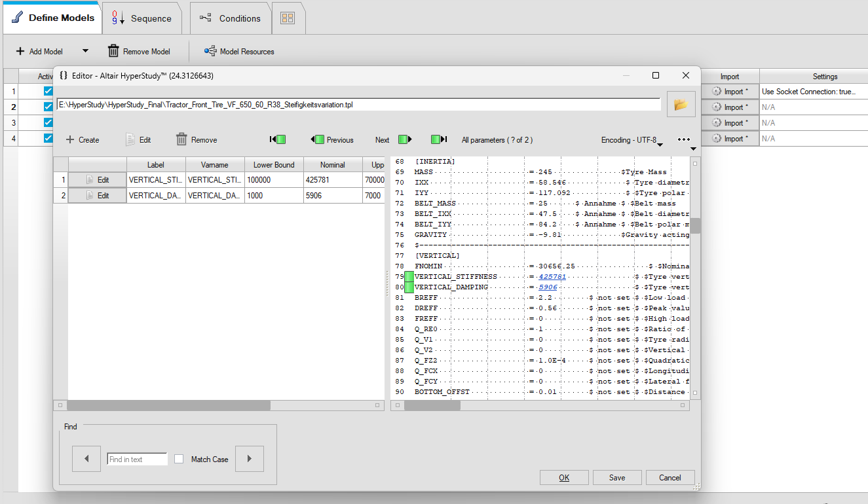Toggle the Active checkbox for model row 4
The width and height of the screenshot is (868, 504).
[48, 138]
